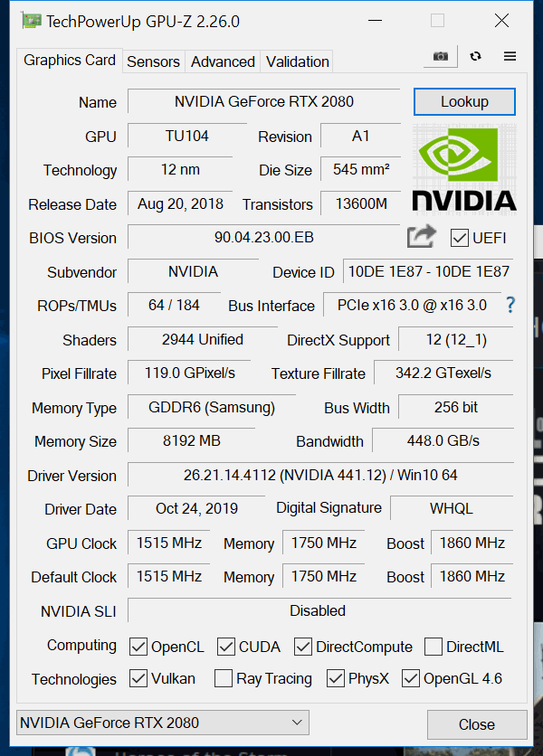Viewport: 543px width, 756px height.
Task: Toggle the Vulkan checkbox
Action: click(138, 678)
